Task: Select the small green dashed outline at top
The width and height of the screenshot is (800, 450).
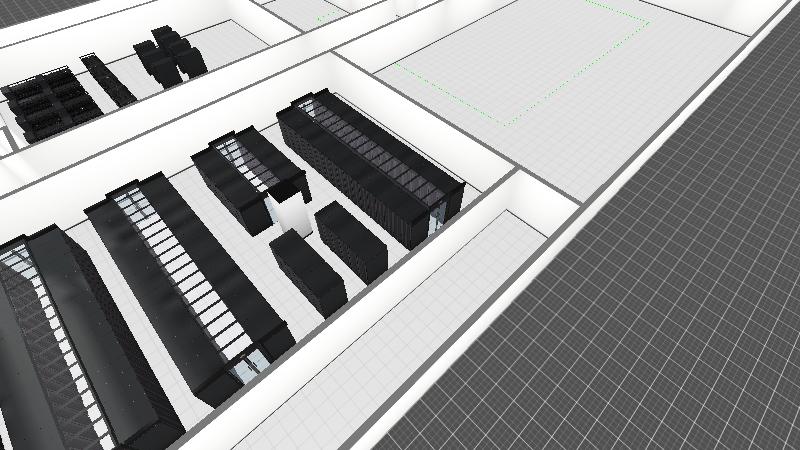Action: (x=328, y=15)
